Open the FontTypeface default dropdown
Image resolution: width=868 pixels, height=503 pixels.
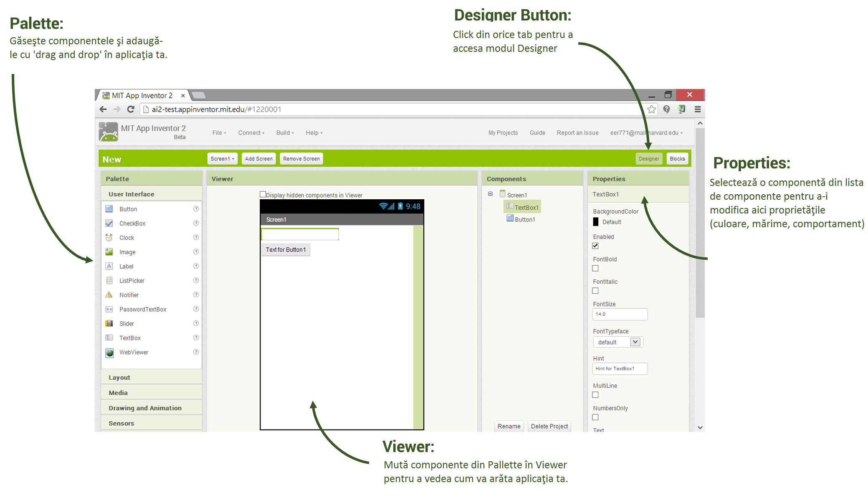[618, 342]
